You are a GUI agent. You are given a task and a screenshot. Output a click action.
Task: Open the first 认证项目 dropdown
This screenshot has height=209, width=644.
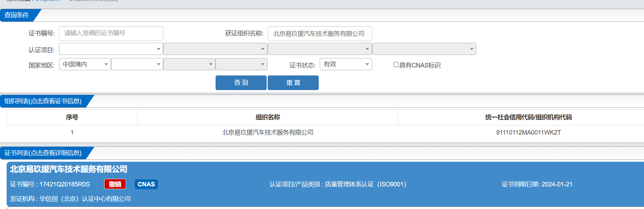point(111,49)
